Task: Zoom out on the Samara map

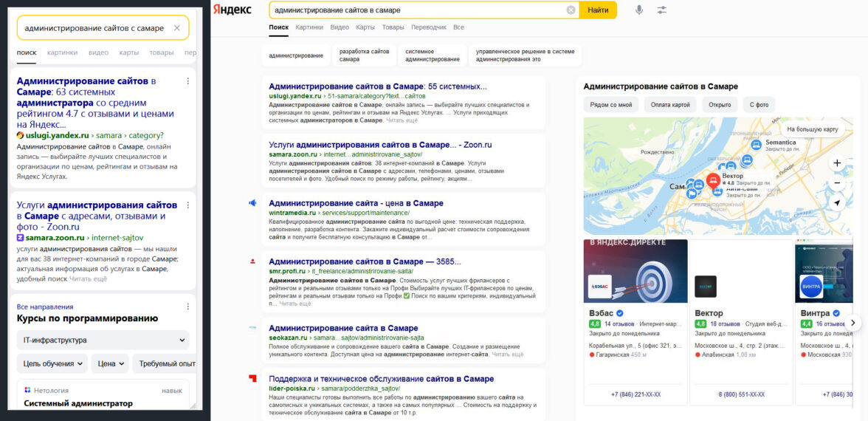Action: click(x=837, y=182)
